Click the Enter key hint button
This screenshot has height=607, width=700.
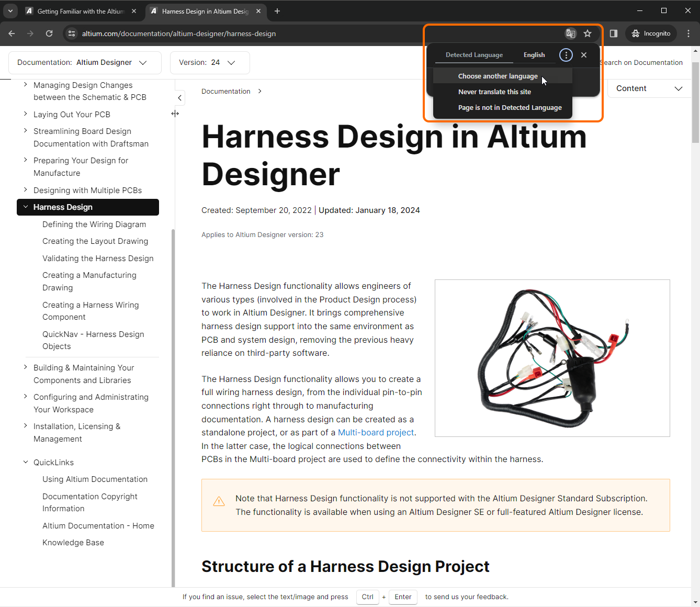(403, 597)
